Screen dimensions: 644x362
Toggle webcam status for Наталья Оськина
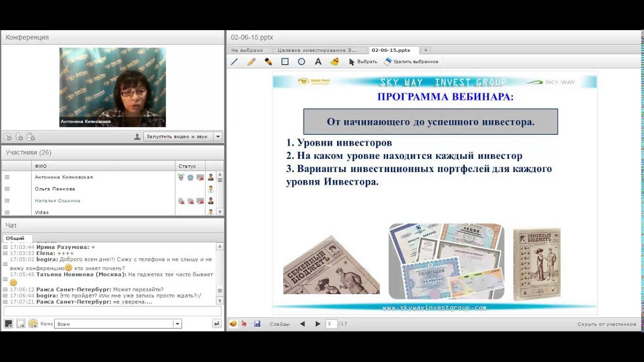click(x=191, y=201)
